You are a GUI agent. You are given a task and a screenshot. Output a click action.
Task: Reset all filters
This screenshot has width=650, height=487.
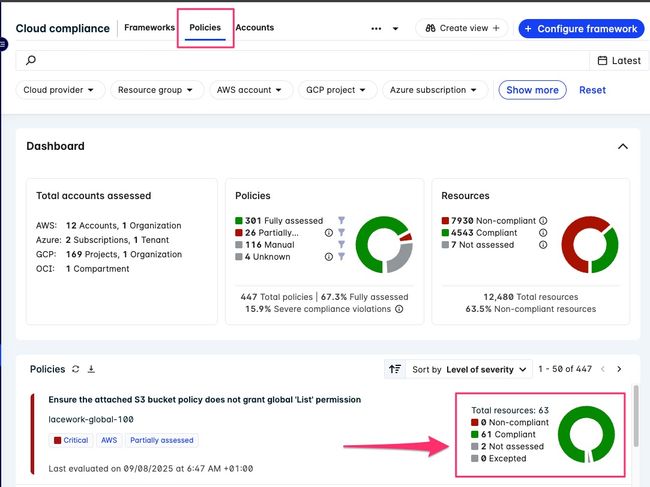[592, 90]
